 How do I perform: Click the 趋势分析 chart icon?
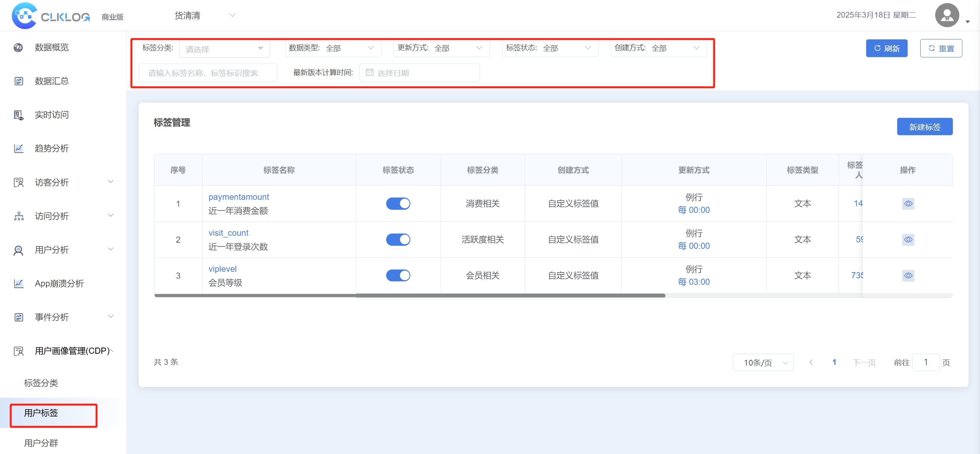[x=18, y=149]
